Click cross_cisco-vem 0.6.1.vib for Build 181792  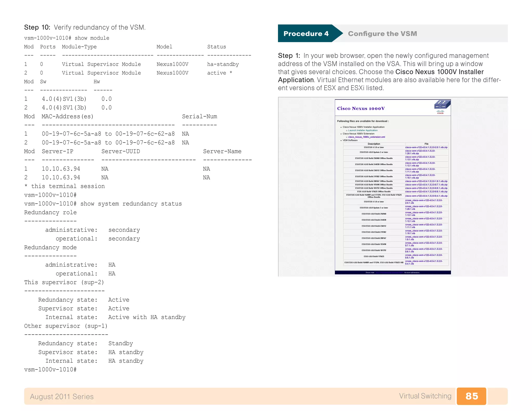(423, 250)
